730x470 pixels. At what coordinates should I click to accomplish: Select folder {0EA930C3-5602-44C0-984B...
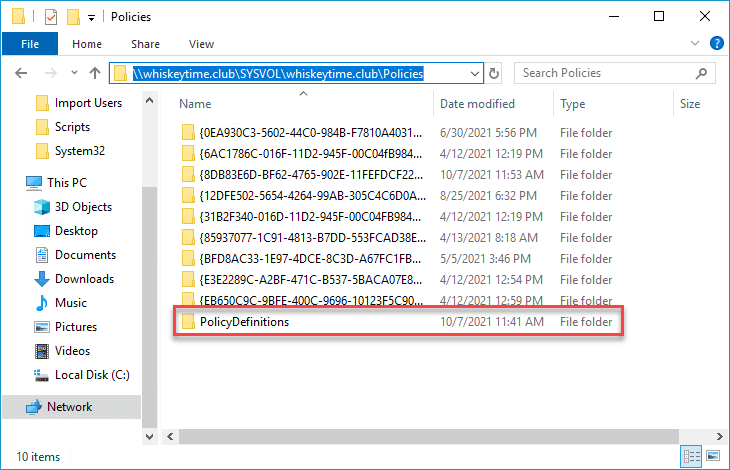coord(398,133)
